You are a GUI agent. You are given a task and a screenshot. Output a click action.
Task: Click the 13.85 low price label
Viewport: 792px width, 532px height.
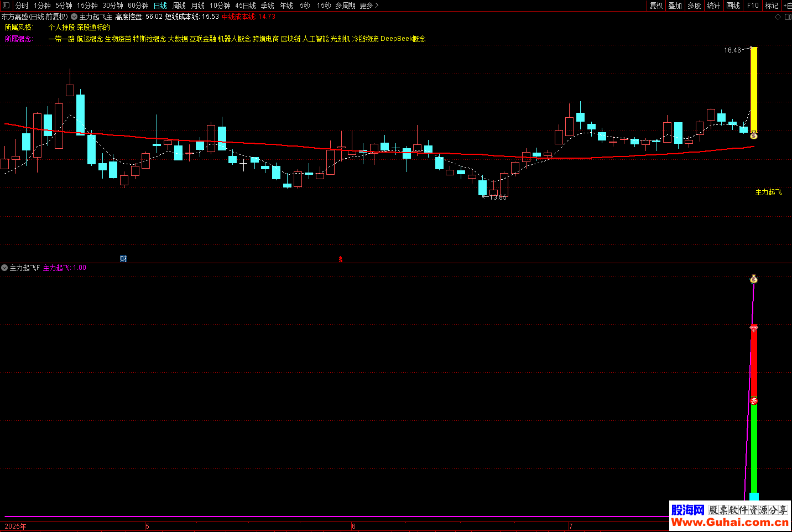[x=498, y=197]
